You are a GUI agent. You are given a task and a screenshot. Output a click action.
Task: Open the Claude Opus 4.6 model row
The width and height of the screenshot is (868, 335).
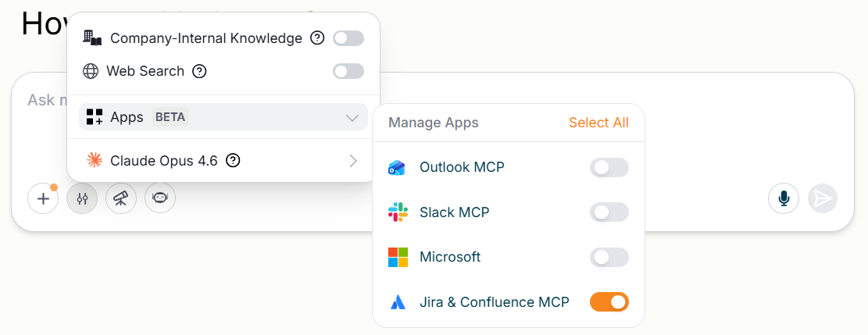coord(223,161)
